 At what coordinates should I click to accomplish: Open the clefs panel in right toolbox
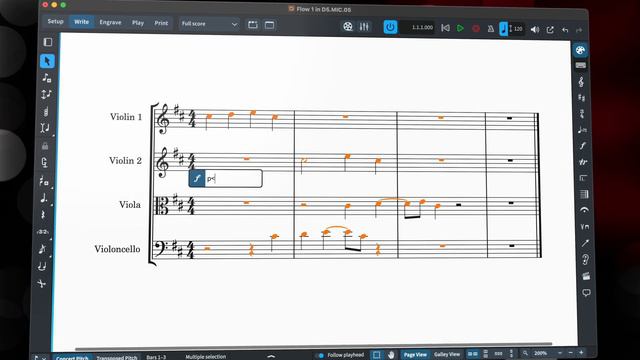click(x=581, y=82)
